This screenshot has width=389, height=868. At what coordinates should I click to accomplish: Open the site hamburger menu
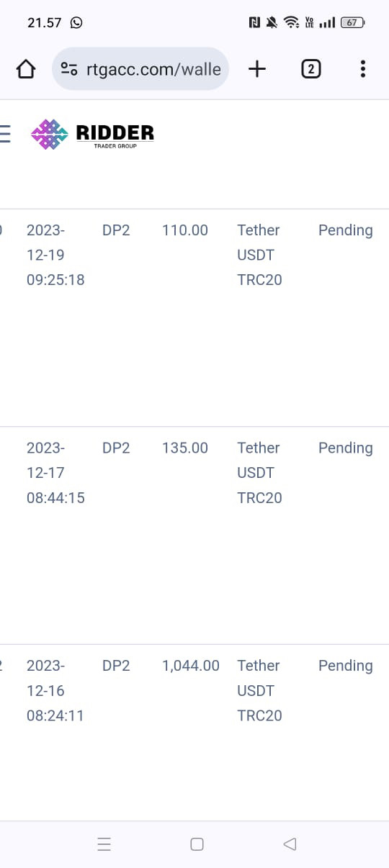5,134
